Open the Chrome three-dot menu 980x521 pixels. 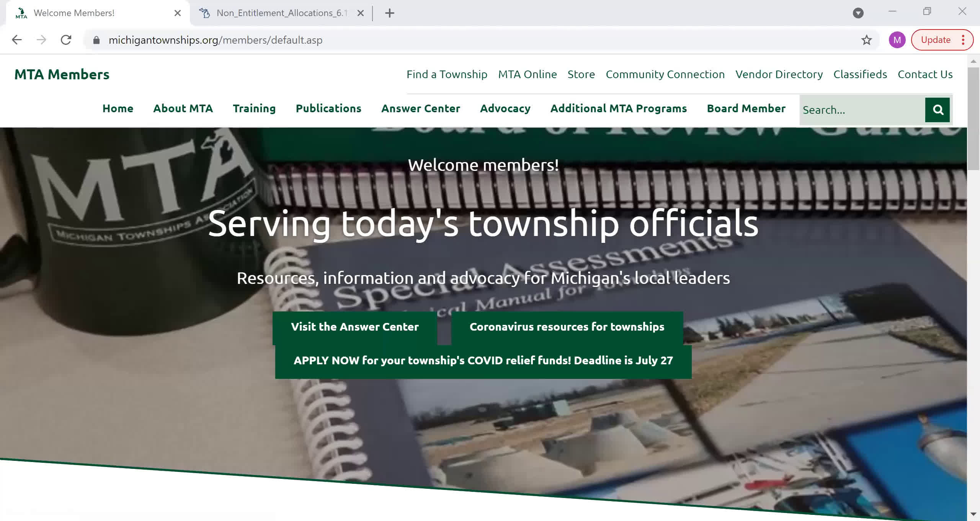tap(963, 40)
